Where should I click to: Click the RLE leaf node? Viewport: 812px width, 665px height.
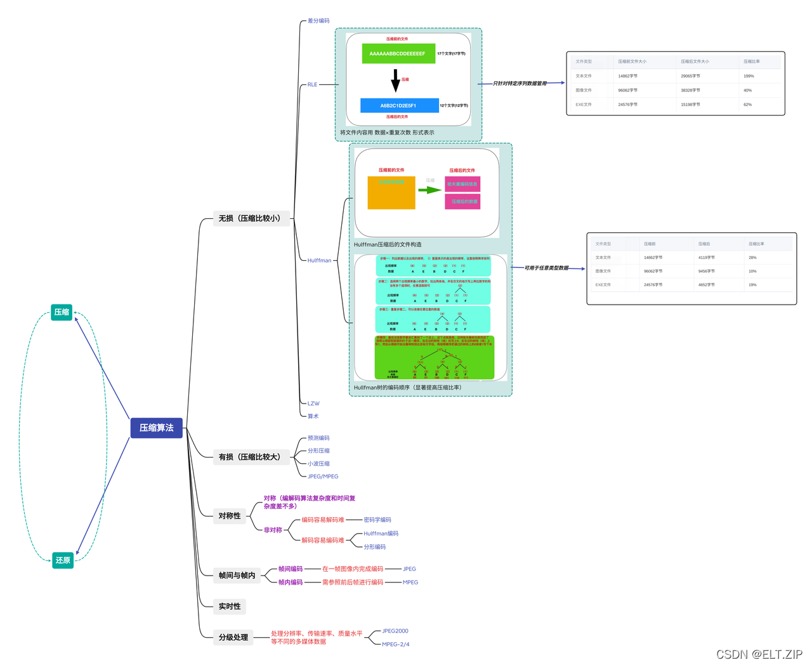point(312,84)
